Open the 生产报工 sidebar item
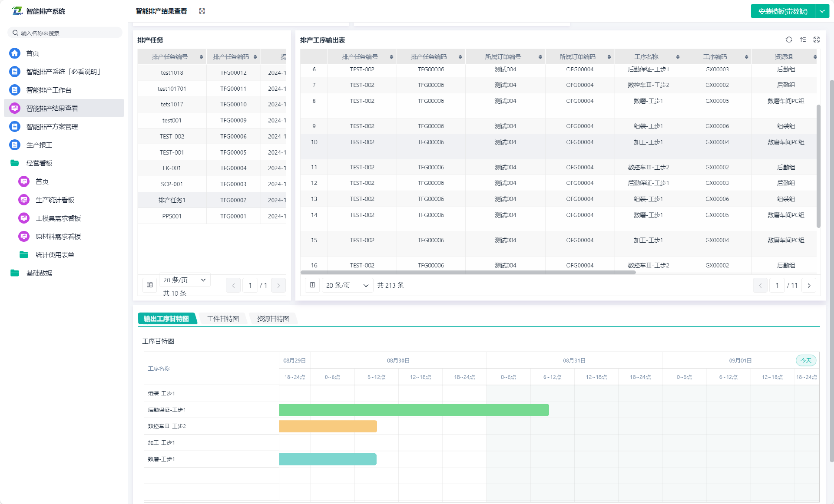 39,145
